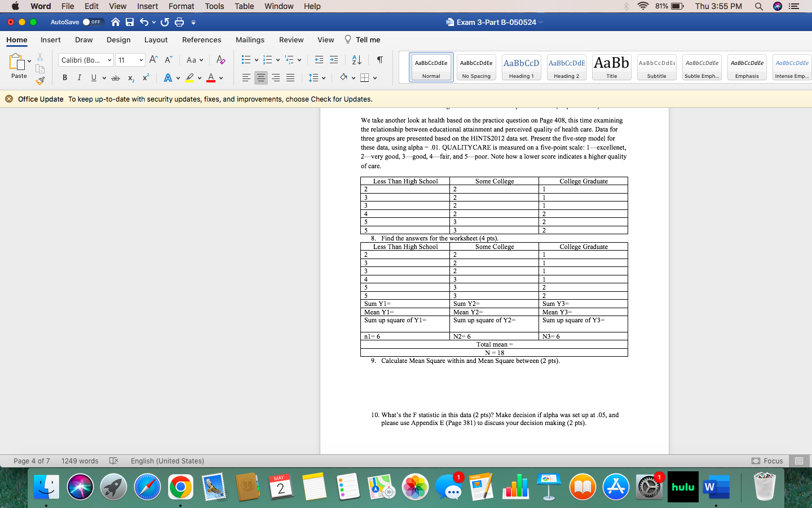Image resolution: width=812 pixels, height=508 pixels.
Task: Apply strikethrough formatting
Action: 116,78
